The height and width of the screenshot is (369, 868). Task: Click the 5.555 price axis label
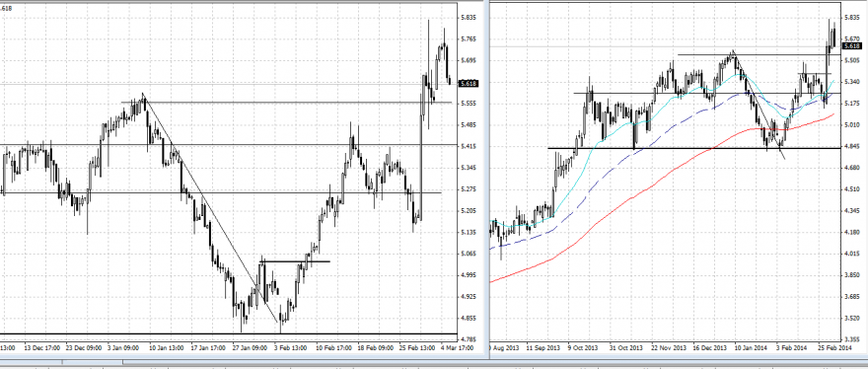tap(469, 104)
